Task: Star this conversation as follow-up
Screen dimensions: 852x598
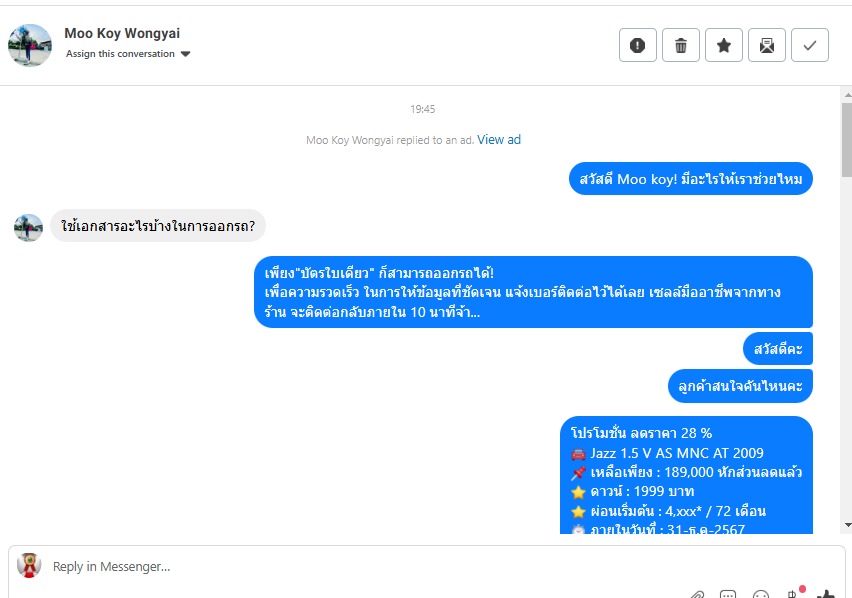Action: [x=724, y=45]
